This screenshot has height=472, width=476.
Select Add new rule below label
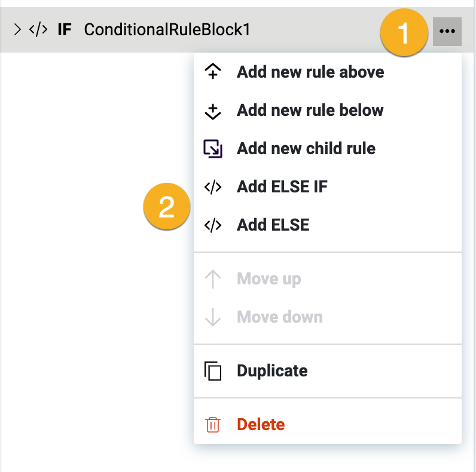pyautogui.click(x=310, y=111)
